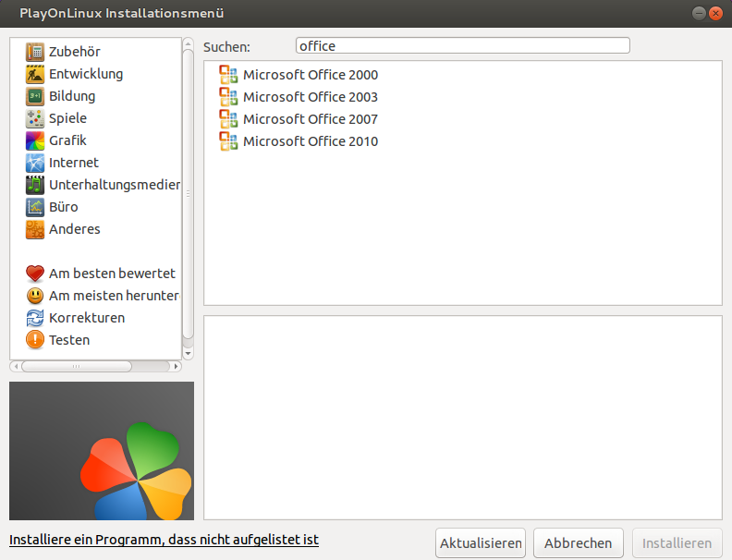The height and width of the screenshot is (560, 732).
Task: Click the category list vertical scrollbar
Action: pos(189,194)
